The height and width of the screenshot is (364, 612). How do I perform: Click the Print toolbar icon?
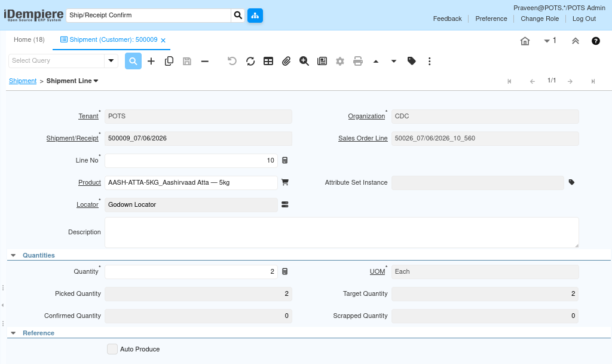(358, 61)
